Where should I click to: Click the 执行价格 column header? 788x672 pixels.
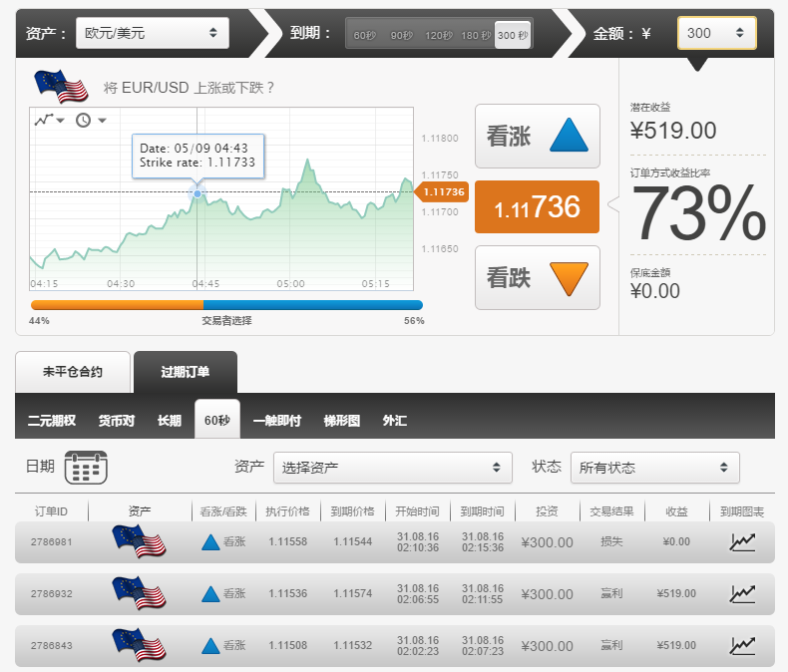click(287, 511)
